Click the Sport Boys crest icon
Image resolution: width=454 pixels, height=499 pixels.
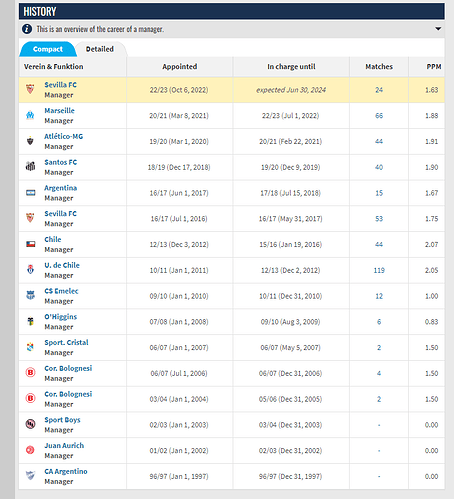coord(30,424)
